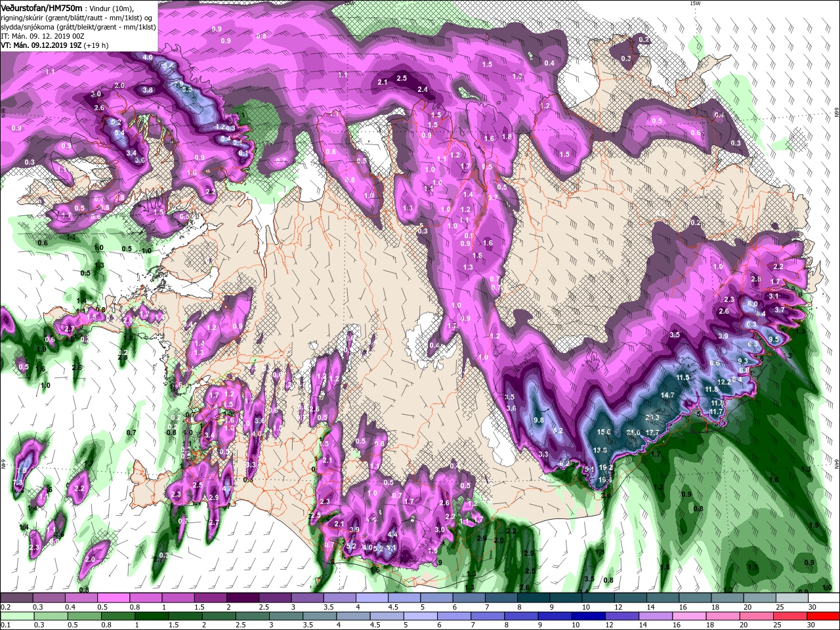Select the 'IT: Mán. 09. 12. 2019 00Z' line

(43, 35)
